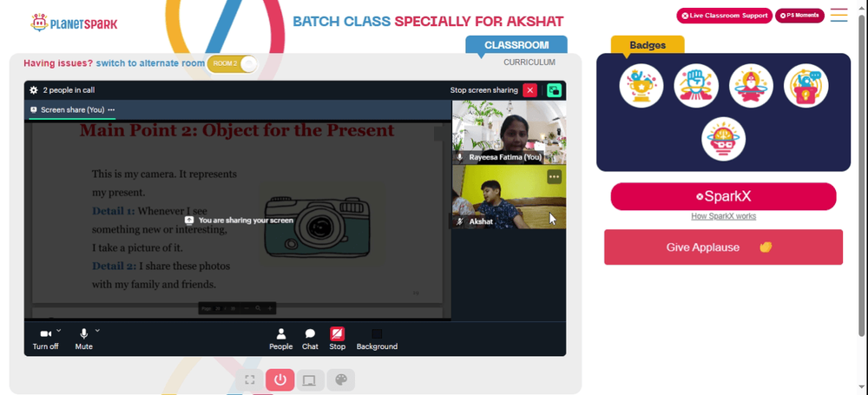Award the meditating figure badge
This screenshot has height=395, width=868.
click(x=751, y=86)
